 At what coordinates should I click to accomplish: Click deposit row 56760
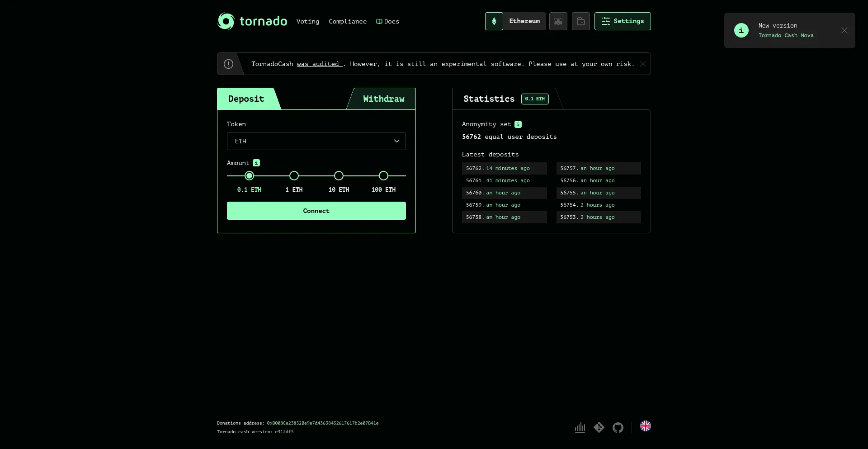(505, 193)
